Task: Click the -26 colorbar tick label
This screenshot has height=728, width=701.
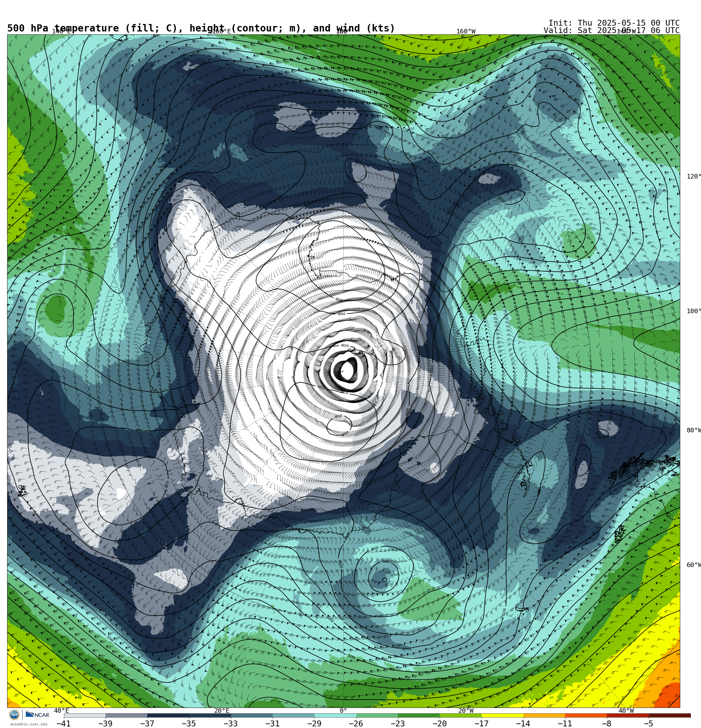Action: [356, 723]
